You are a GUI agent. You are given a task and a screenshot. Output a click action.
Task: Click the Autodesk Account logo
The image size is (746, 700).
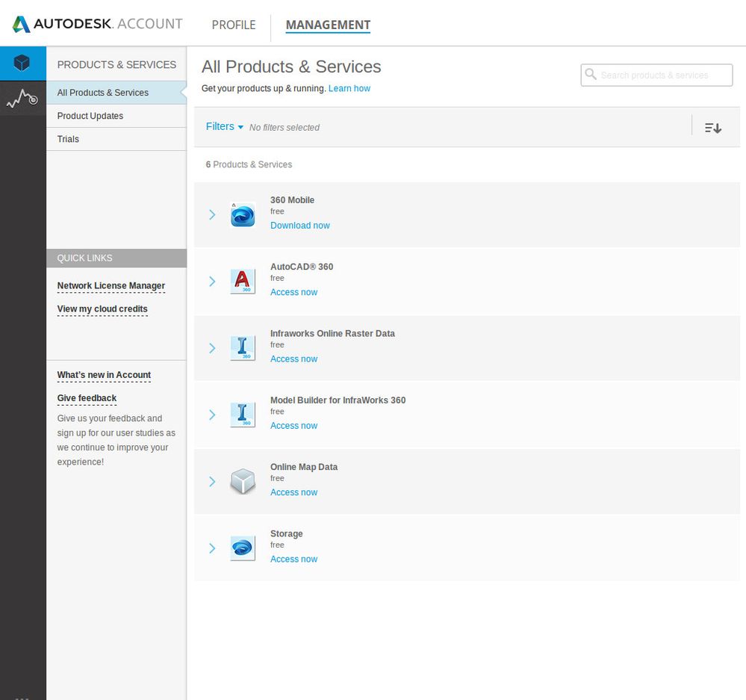pos(98,24)
